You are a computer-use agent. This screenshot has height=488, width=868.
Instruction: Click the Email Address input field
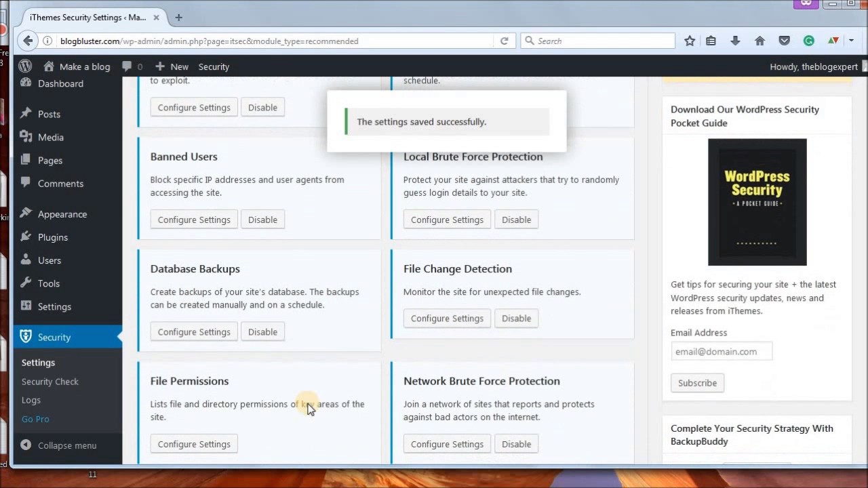722,351
